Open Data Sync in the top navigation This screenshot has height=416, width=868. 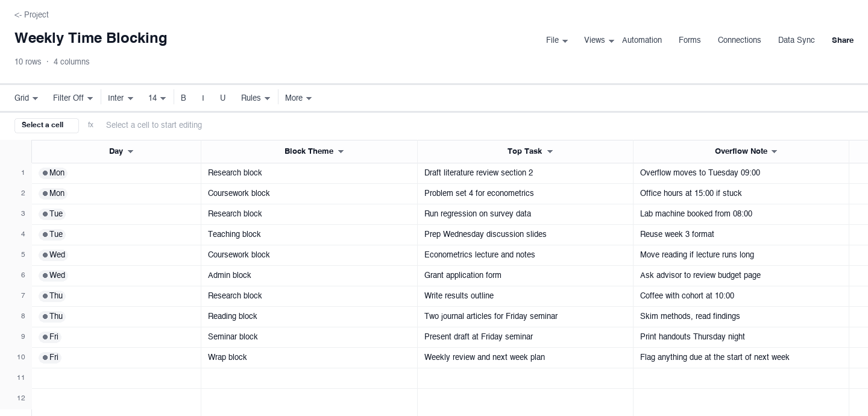(x=796, y=40)
